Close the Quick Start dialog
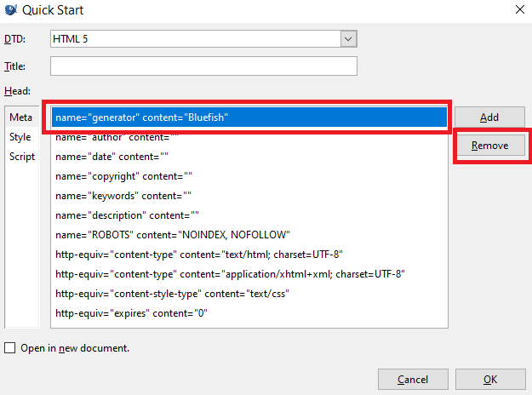Viewport: 532px width, 395px height. point(518,11)
